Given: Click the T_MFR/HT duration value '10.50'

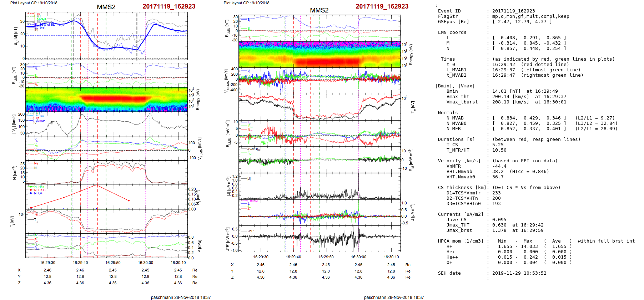Looking at the screenshot, I should (x=499, y=150).
